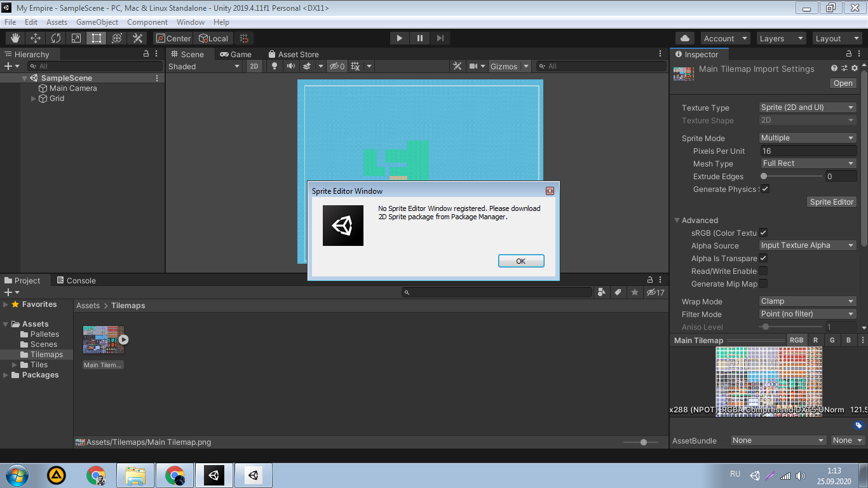The width and height of the screenshot is (868, 488).
Task: Click search by type icon in Project
Action: (x=602, y=292)
